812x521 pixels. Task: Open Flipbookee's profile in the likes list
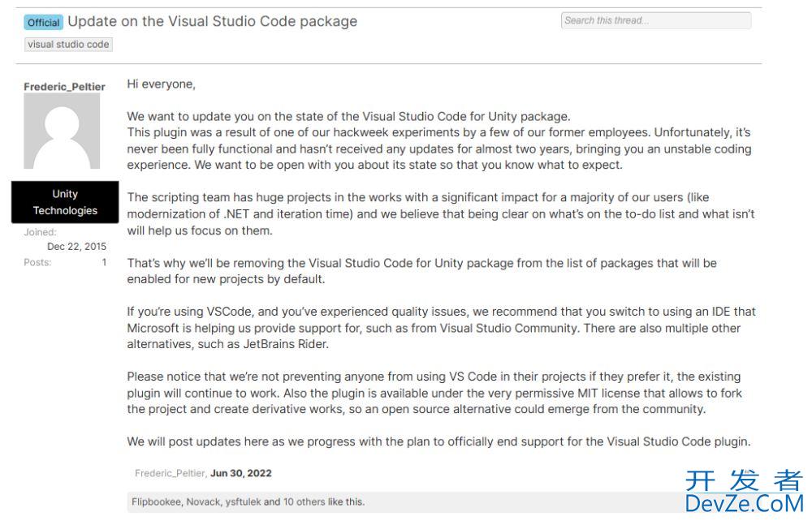[x=156, y=502]
